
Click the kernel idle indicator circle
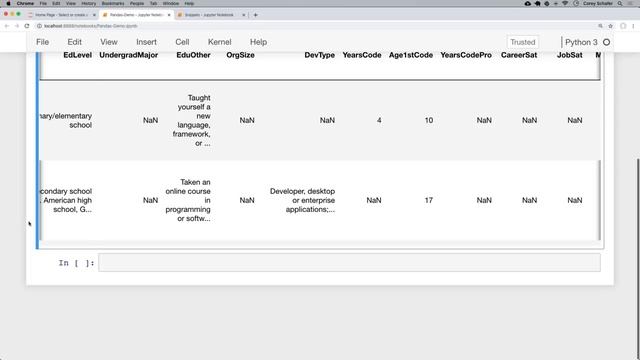click(607, 42)
